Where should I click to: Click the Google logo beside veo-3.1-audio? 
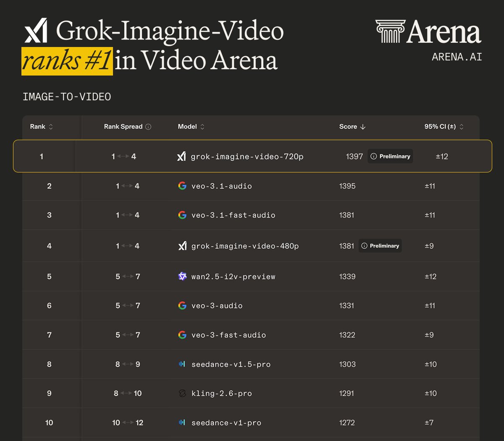coord(182,186)
